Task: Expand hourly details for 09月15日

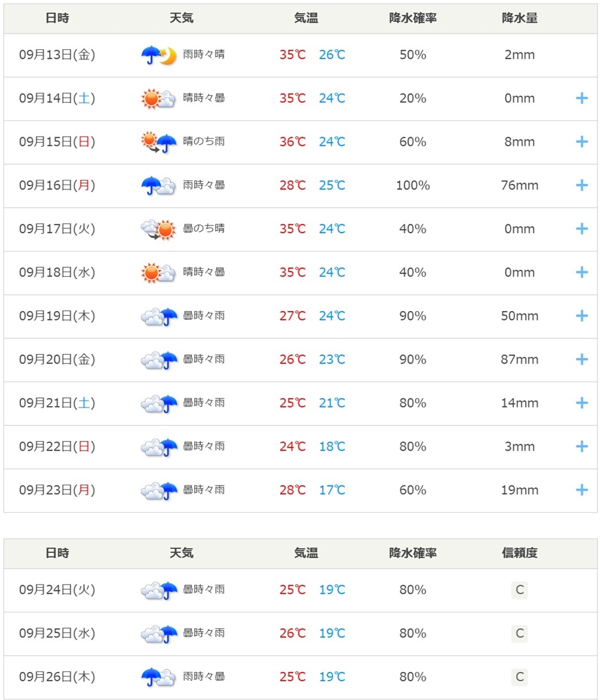Action: pos(582,142)
